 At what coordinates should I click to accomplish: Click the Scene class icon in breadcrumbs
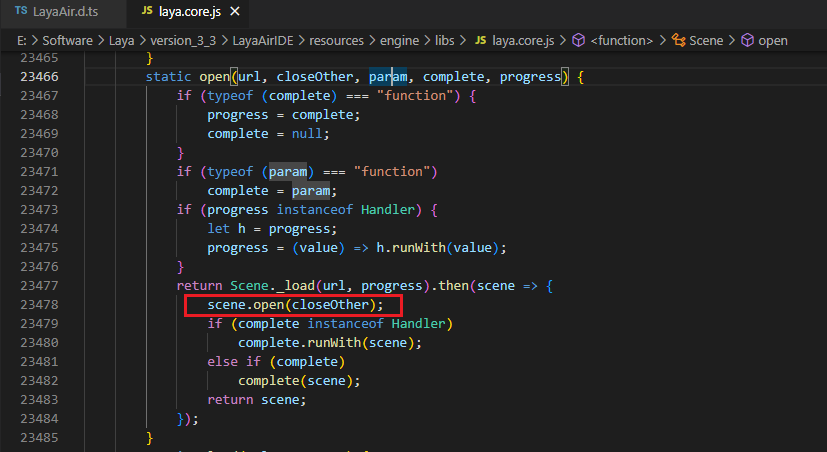[680, 41]
